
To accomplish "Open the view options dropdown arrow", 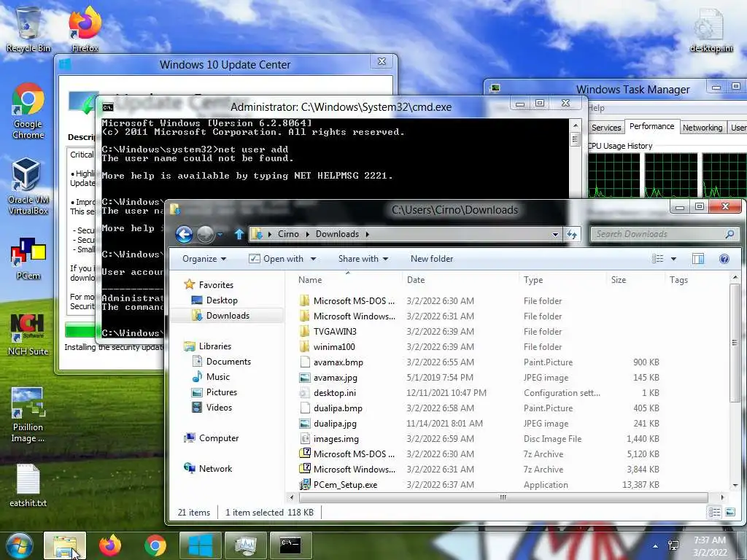I will coord(673,259).
